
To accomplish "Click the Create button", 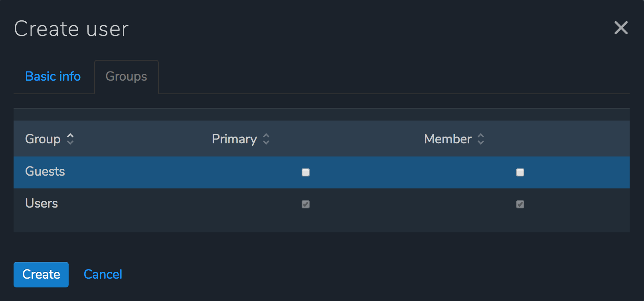I will pos(41,274).
